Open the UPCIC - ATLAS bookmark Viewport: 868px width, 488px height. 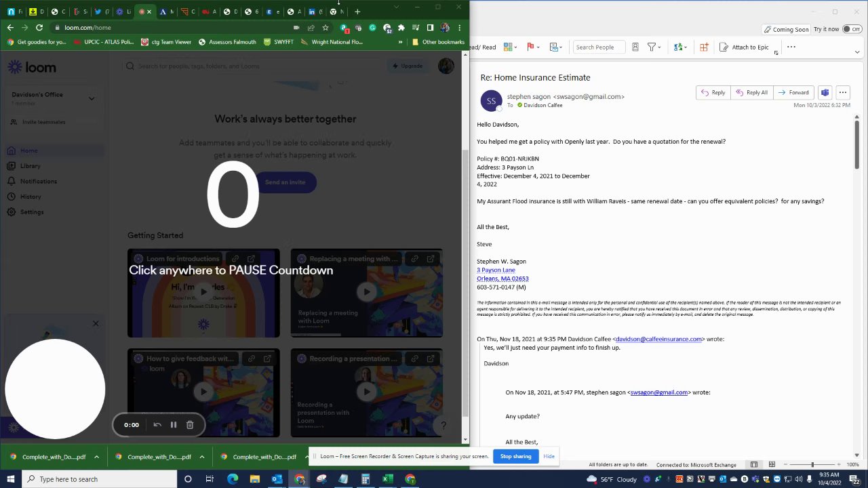[103, 42]
